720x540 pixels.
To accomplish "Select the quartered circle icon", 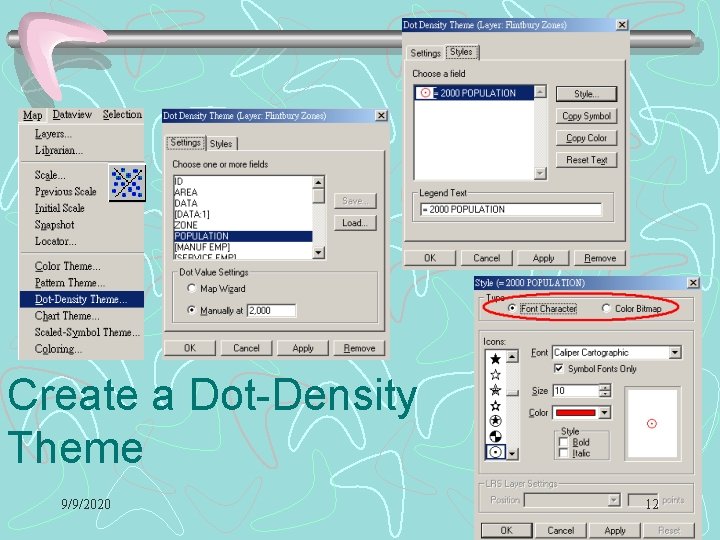I will pos(495,436).
